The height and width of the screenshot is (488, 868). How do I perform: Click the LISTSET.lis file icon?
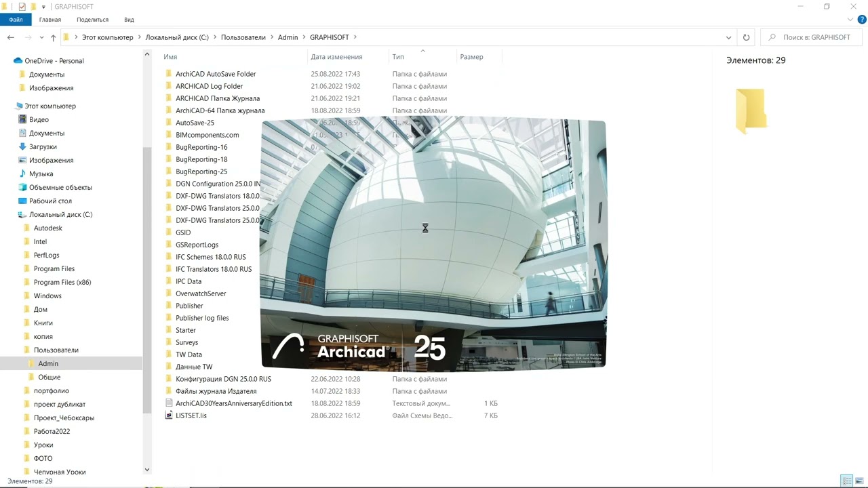pyautogui.click(x=169, y=415)
